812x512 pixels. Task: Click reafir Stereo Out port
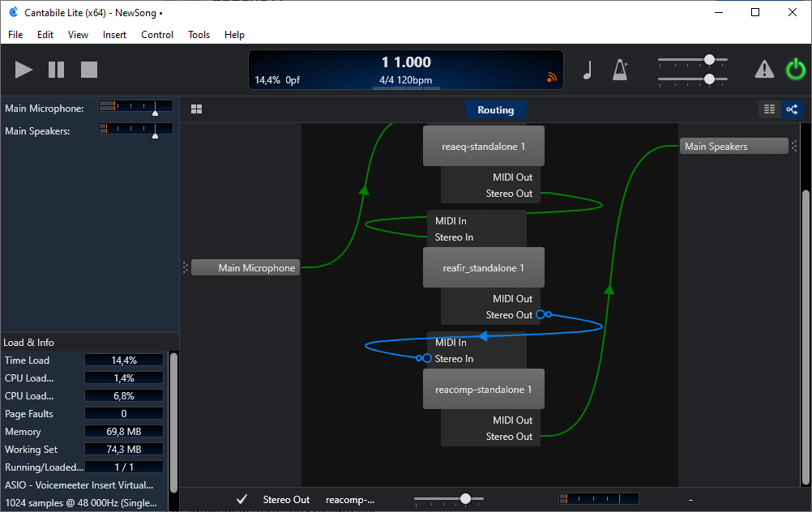pos(509,315)
